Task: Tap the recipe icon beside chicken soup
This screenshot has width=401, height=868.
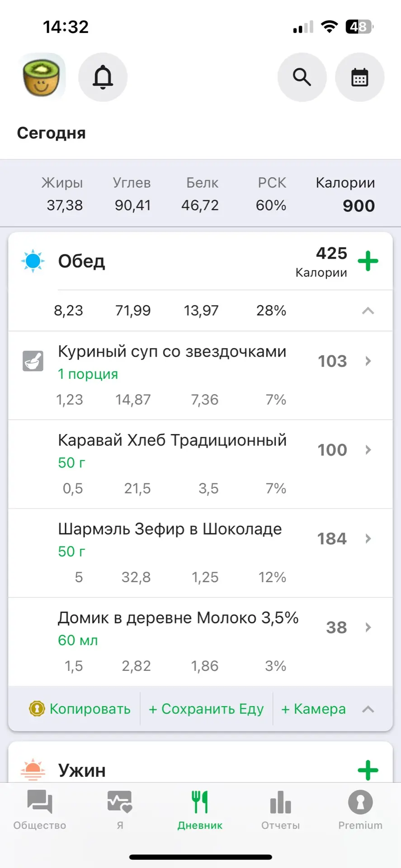Action: coord(33,361)
